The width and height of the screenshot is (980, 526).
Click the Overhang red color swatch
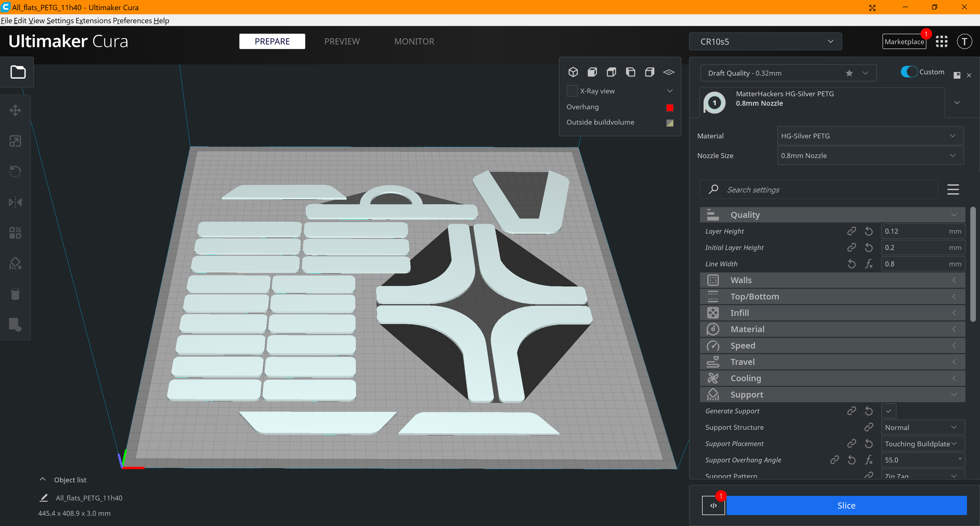coord(670,107)
